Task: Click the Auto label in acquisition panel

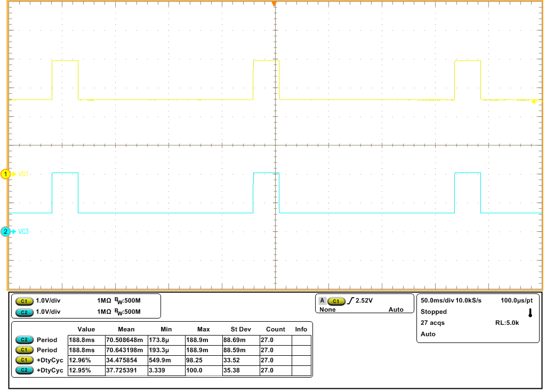Action: coord(427,334)
